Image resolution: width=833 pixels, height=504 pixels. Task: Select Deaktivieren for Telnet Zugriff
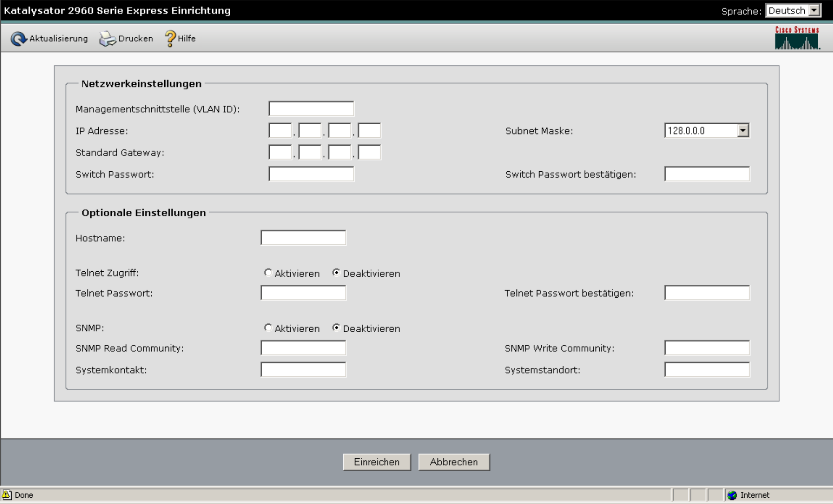point(336,273)
